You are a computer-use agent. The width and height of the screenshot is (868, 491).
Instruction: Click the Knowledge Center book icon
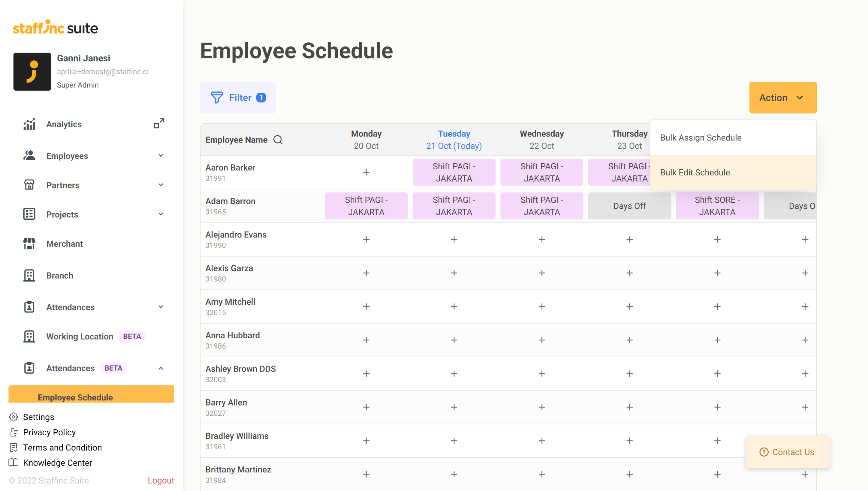(14, 462)
